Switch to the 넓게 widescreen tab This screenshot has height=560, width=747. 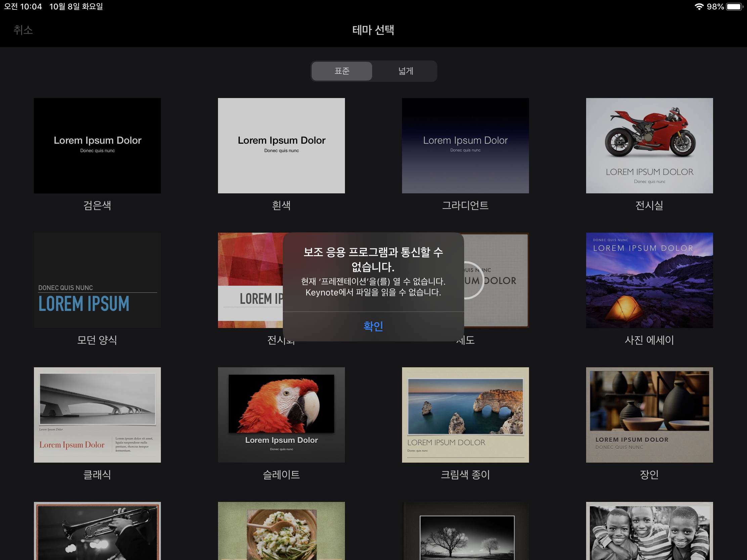coord(405,71)
